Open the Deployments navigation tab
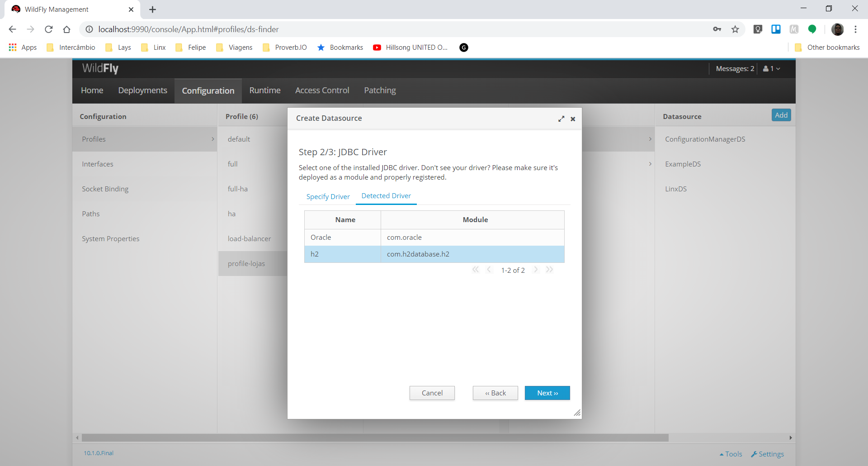This screenshot has height=466, width=868. [x=143, y=90]
